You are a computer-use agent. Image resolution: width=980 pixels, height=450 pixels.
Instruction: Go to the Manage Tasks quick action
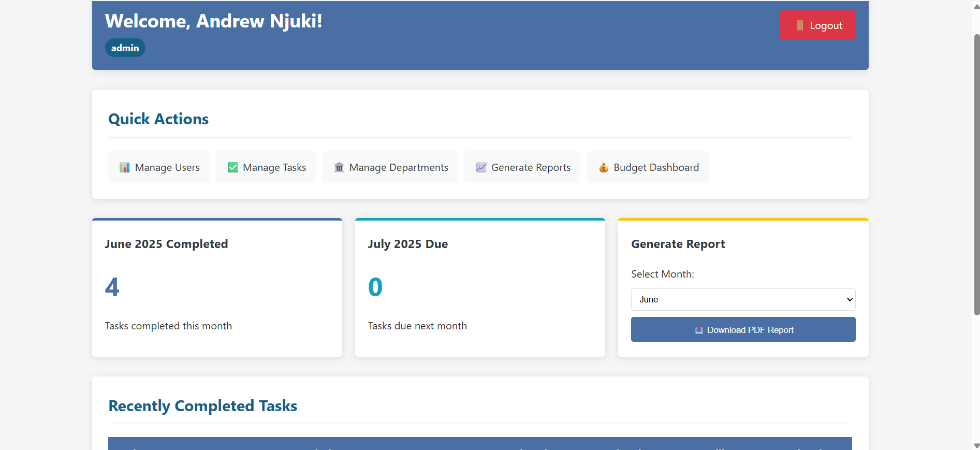point(266,167)
